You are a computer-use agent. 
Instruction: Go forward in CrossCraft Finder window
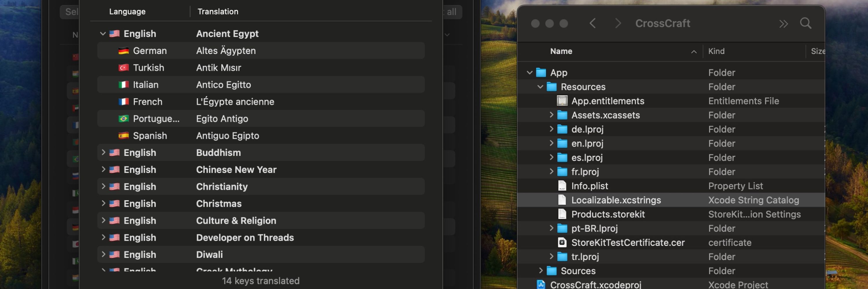pos(618,23)
